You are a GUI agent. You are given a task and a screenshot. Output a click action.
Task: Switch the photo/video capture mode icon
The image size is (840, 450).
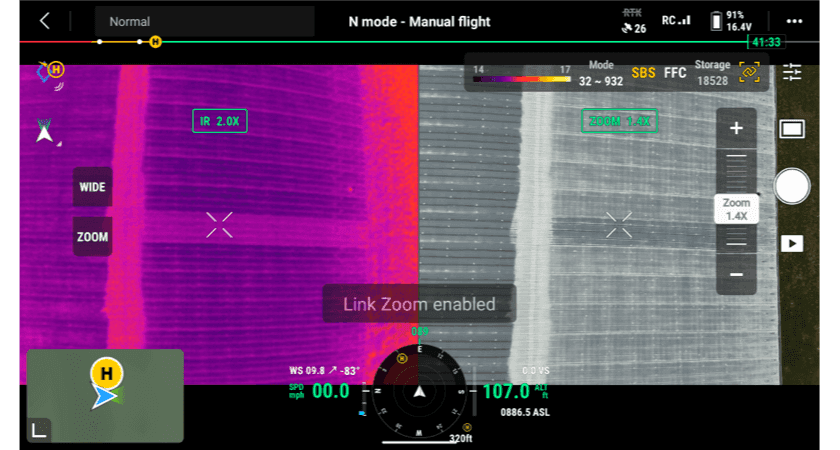(792, 129)
